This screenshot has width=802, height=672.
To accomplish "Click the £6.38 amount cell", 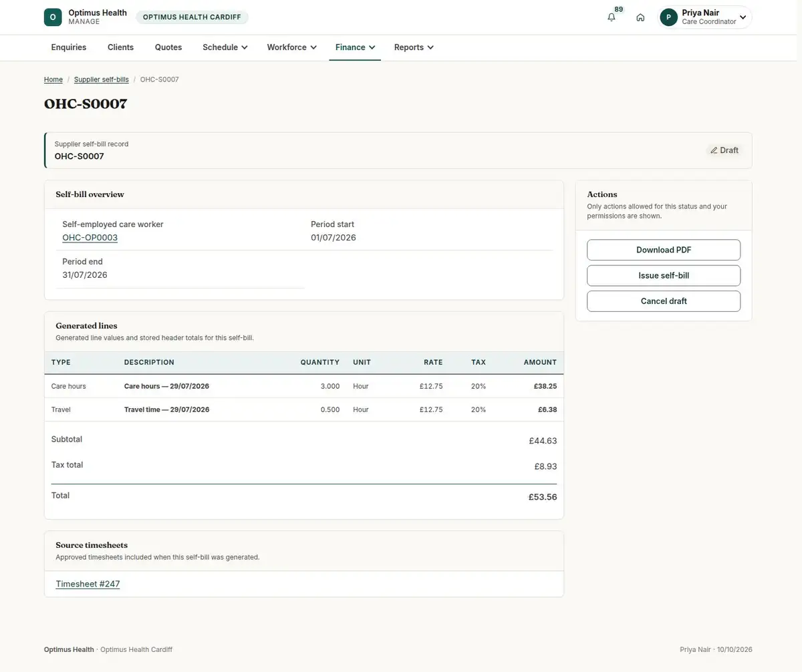I will [x=547, y=409].
